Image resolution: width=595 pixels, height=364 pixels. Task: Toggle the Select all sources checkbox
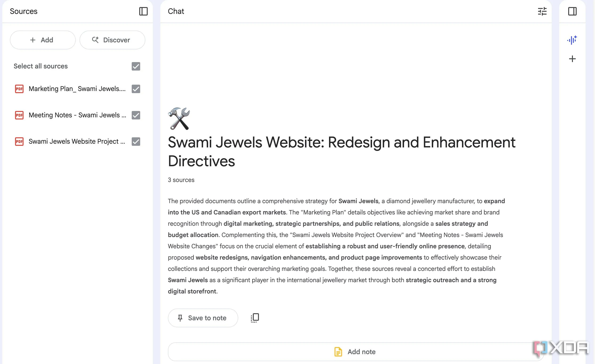[x=136, y=66]
